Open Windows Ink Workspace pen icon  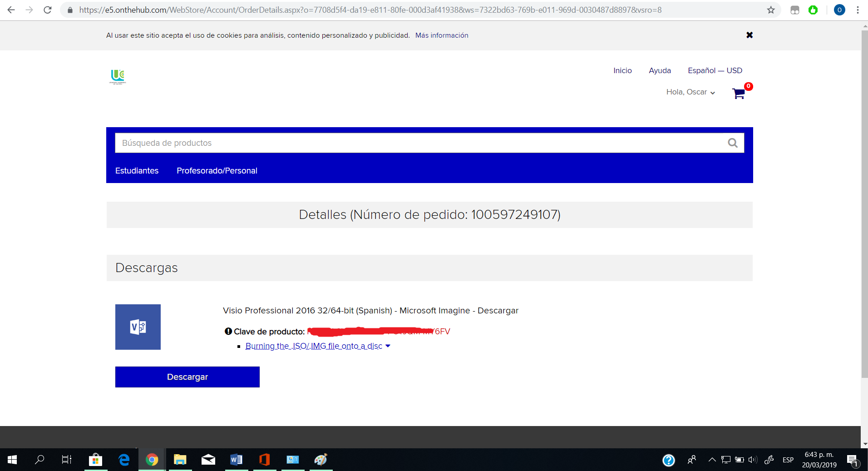(x=769, y=460)
